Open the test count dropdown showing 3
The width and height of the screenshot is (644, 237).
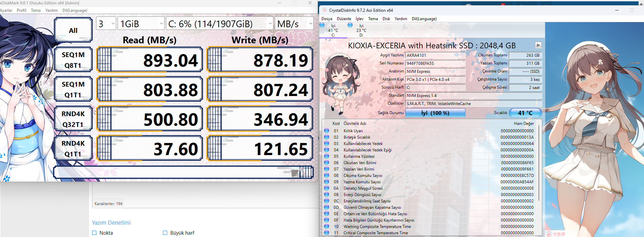click(x=106, y=23)
